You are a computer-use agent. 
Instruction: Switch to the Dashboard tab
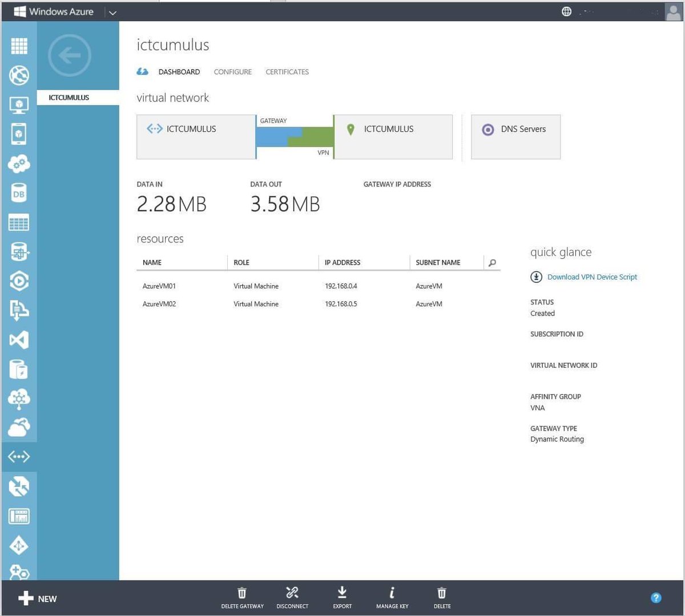179,72
